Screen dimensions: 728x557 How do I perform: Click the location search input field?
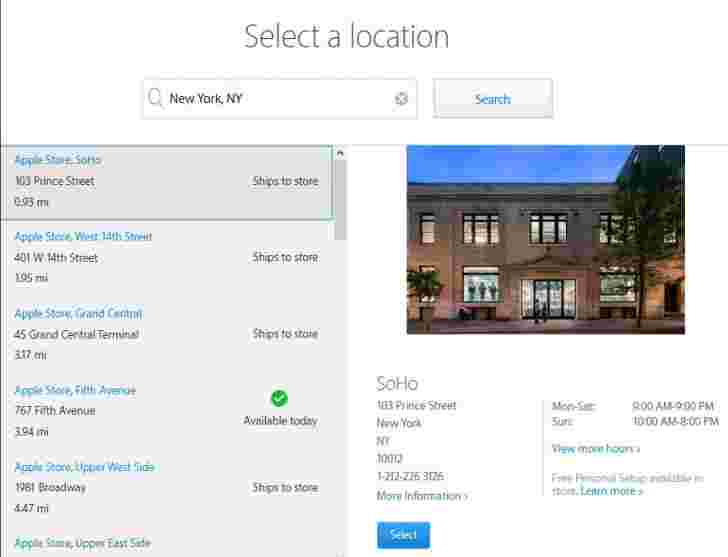pos(280,99)
